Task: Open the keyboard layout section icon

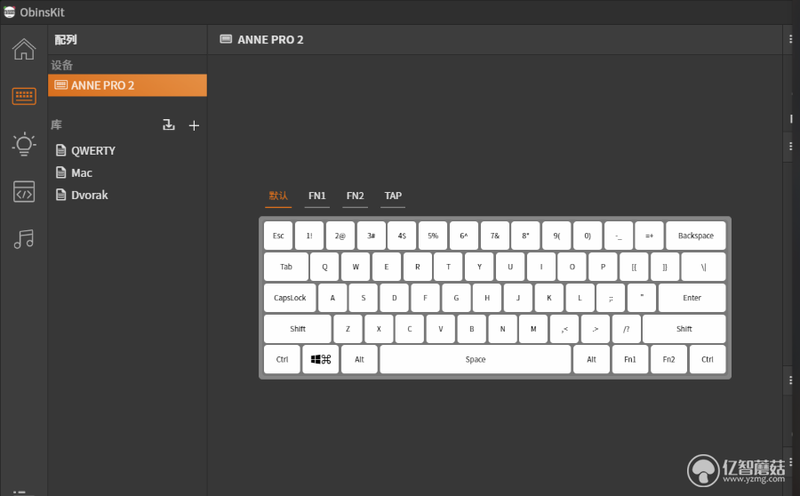Action: coord(24,96)
